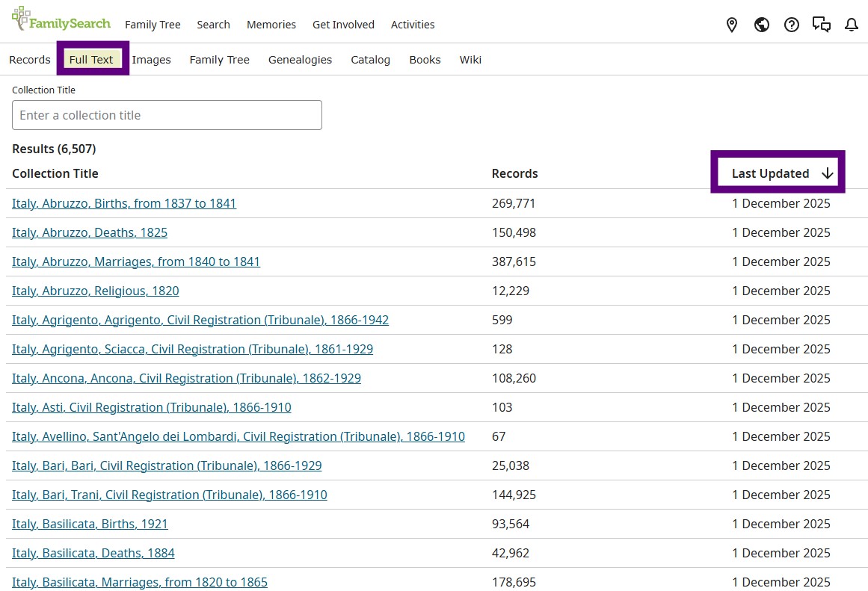Click the globe language icon
This screenshot has width=868, height=591.
click(x=762, y=25)
